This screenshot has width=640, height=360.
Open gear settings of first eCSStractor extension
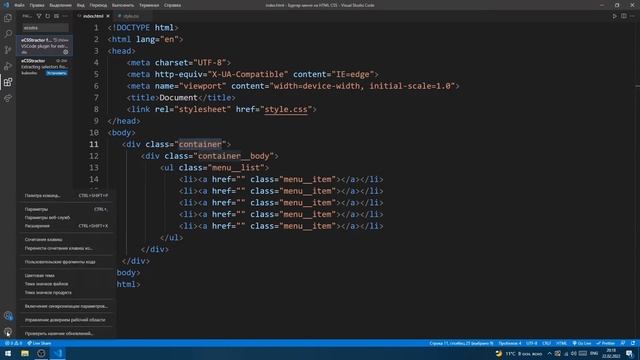(x=65, y=52)
